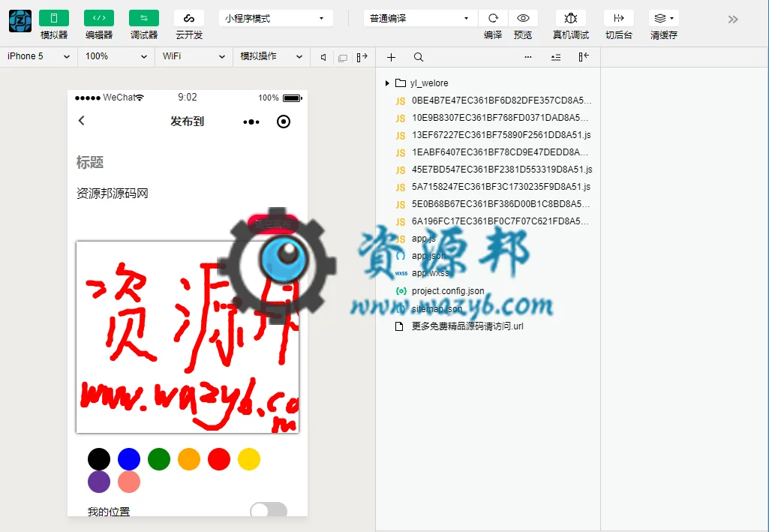Search files with magnifier icon

click(x=419, y=57)
